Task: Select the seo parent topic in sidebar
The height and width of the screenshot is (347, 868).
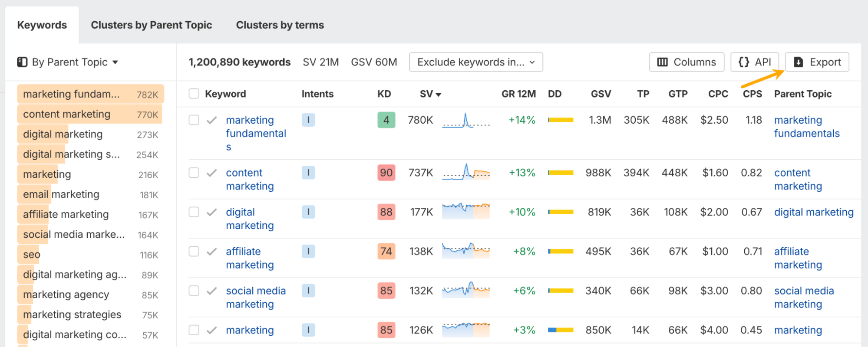Action: tap(32, 255)
